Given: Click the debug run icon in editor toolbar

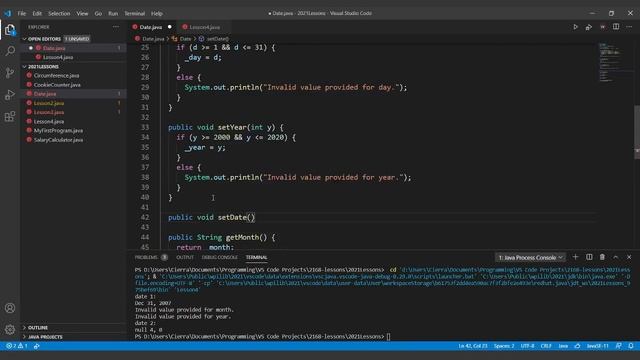Looking at the screenshot, I should click(x=589, y=27).
